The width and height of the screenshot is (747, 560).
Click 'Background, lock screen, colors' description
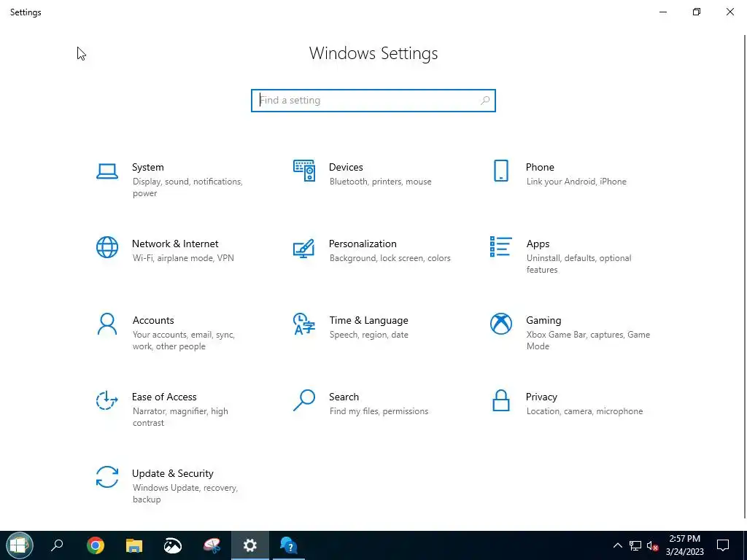tap(390, 258)
